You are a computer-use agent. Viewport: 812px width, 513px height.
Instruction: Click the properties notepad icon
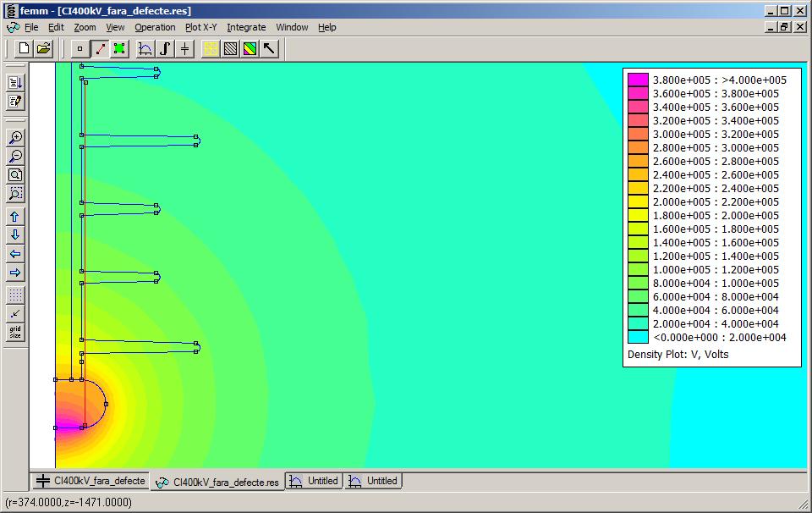pos(15,101)
